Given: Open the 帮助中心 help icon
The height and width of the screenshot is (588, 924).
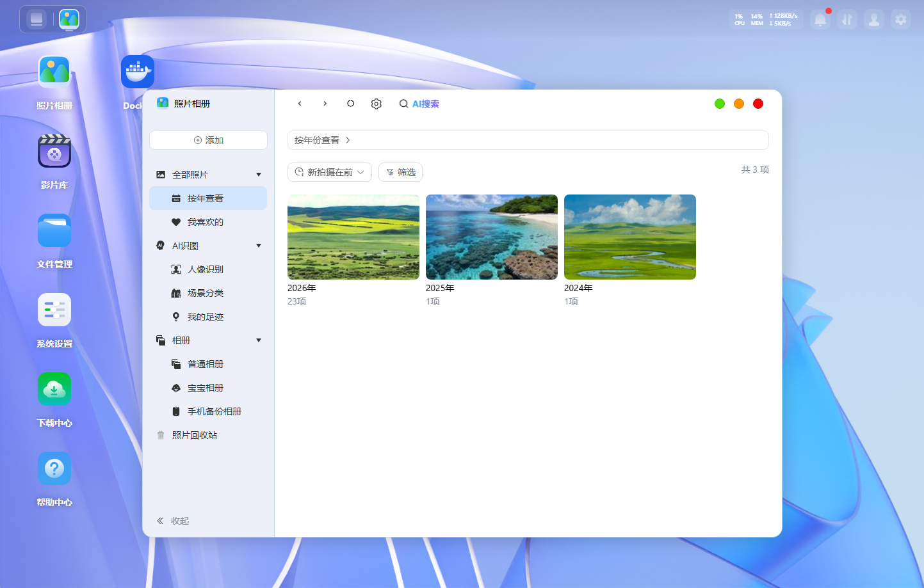Looking at the screenshot, I should click(x=54, y=468).
